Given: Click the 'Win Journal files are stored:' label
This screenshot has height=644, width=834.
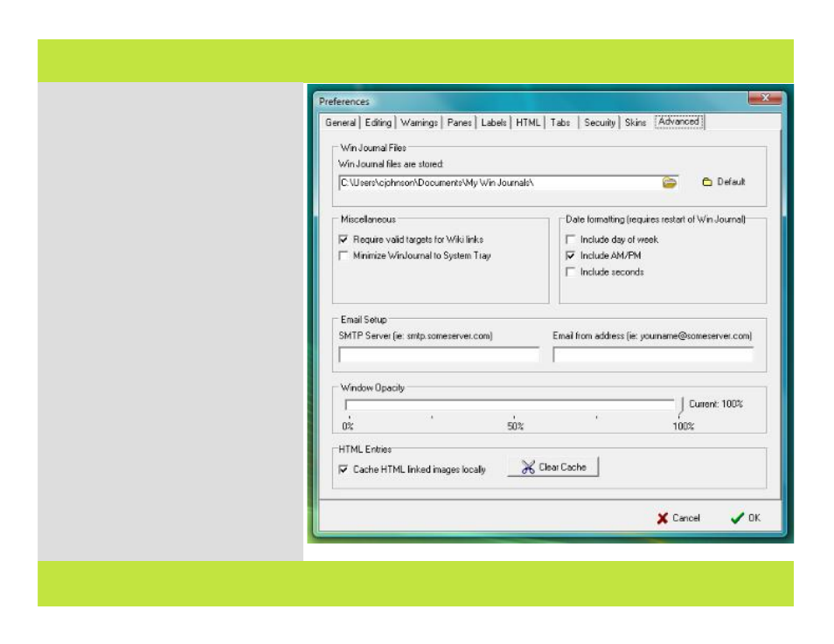Looking at the screenshot, I should tap(391, 164).
